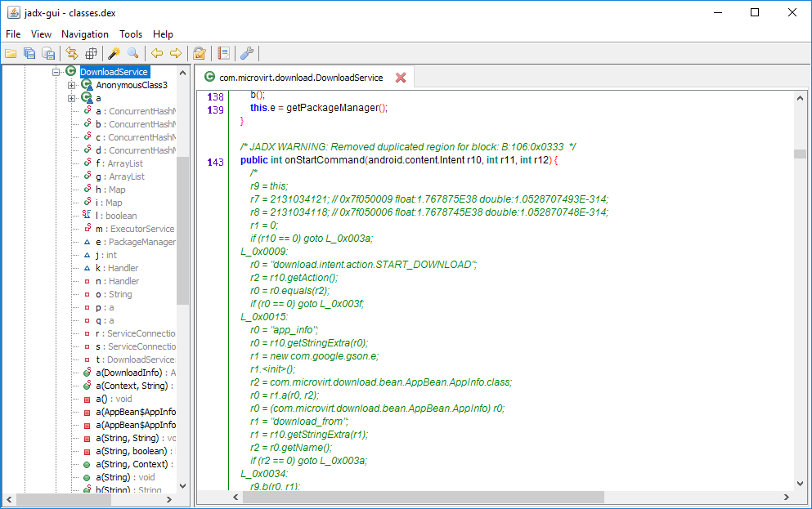Click the getPackageManager() call on line 139
The image size is (812, 509).
point(335,108)
